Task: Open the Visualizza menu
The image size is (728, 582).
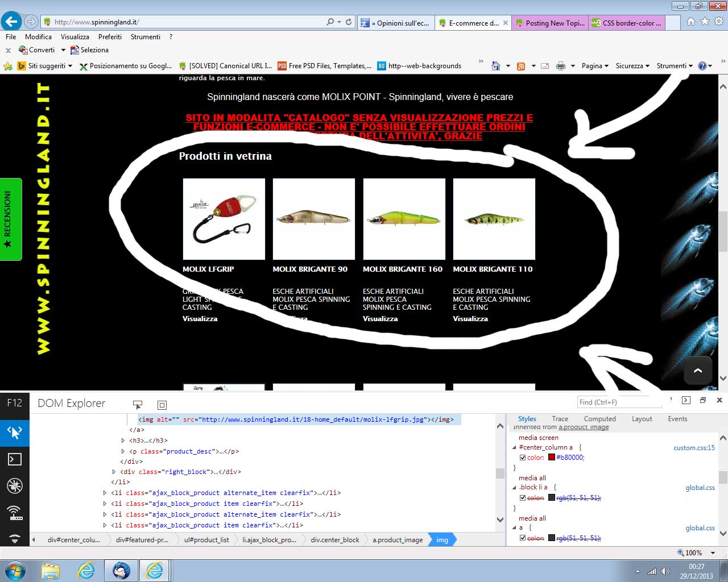Action: (75, 36)
